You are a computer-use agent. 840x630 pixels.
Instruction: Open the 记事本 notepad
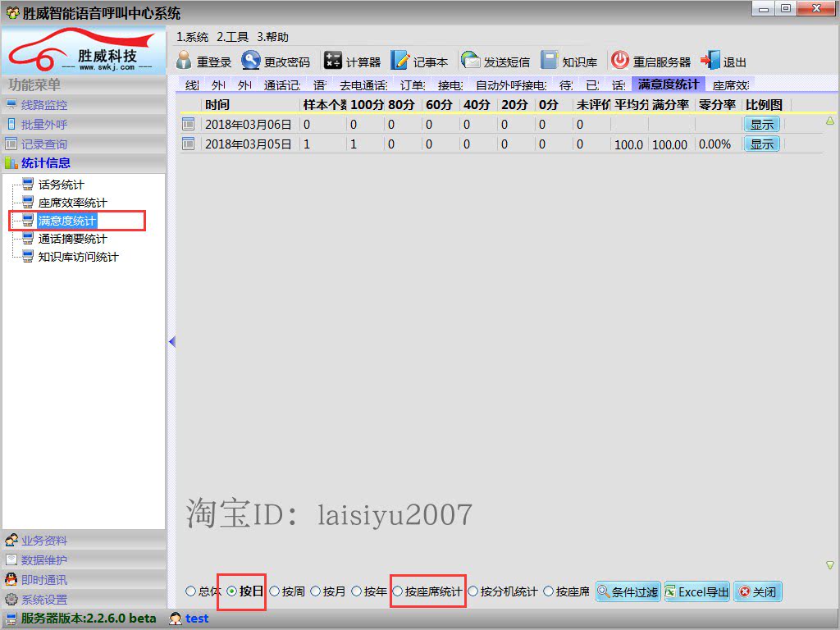[419, 62]
